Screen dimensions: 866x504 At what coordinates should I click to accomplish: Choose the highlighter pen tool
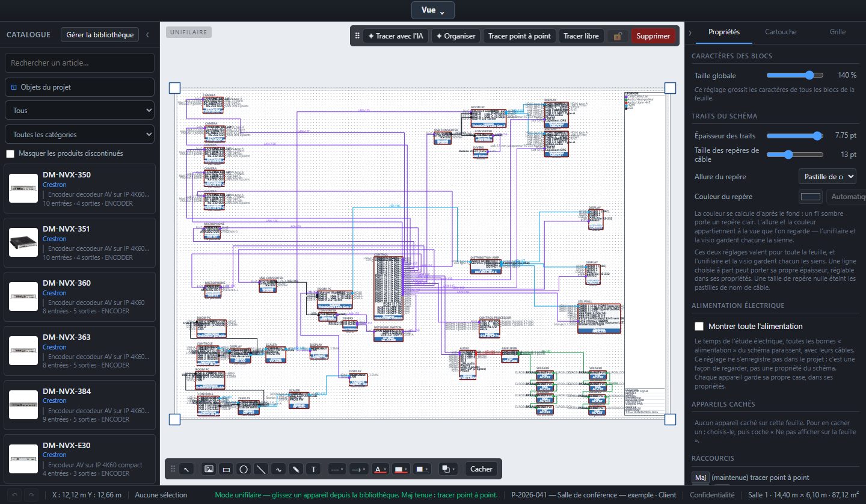point(296,469)
